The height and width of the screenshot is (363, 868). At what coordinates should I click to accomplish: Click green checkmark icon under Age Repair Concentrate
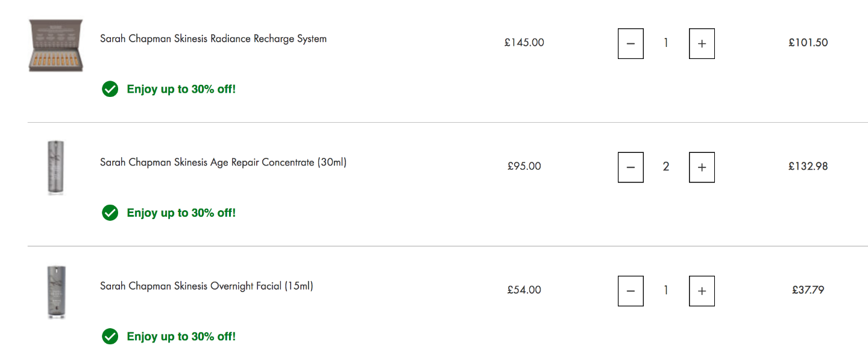click(110, 213)
